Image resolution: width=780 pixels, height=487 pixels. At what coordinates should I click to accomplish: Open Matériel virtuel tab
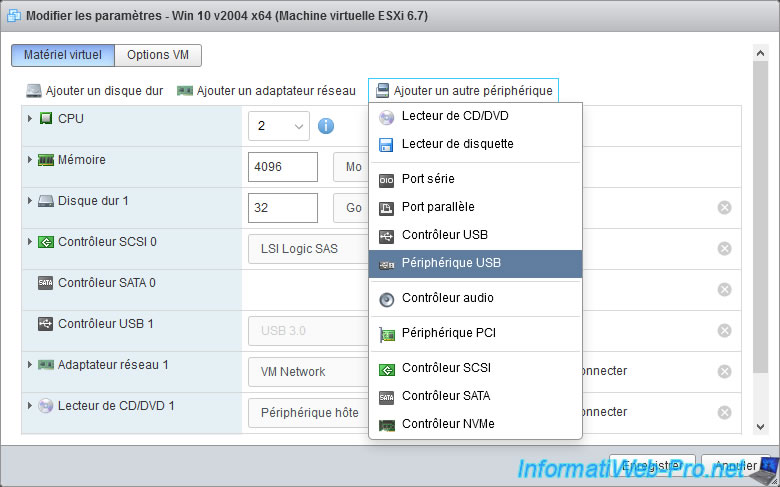[63, 55]
